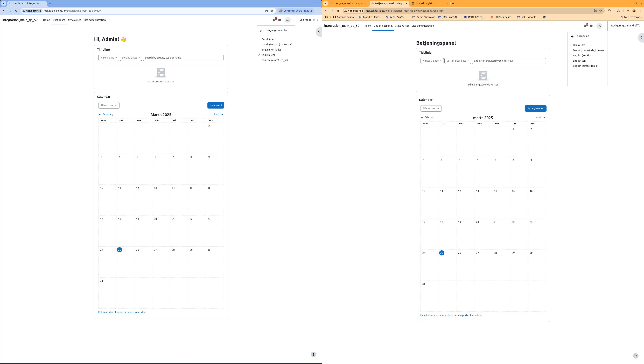This screenshot has width=644, height=364.
Task: Open Tous les favoris bookmarks folder
Action: pyautogui.click(x=631, y=17)
